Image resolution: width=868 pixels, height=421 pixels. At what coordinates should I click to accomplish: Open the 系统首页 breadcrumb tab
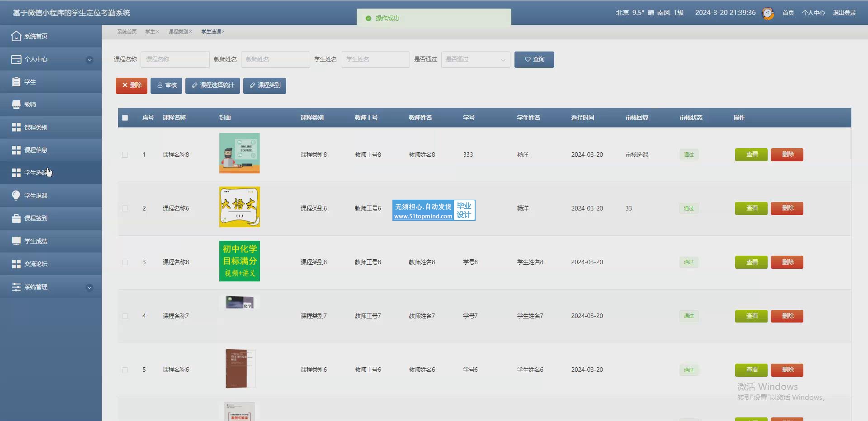point(127,32)
